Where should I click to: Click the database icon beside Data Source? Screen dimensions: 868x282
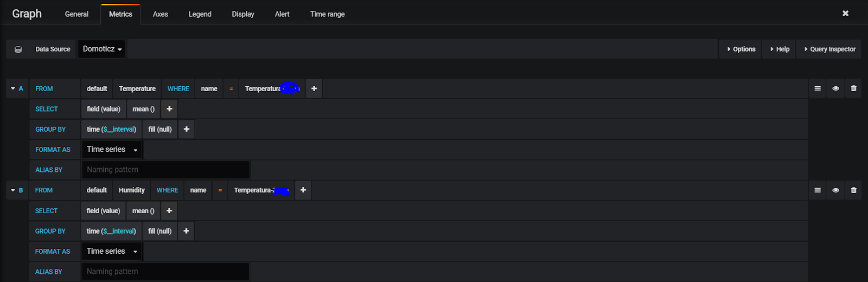pos(18,49)
